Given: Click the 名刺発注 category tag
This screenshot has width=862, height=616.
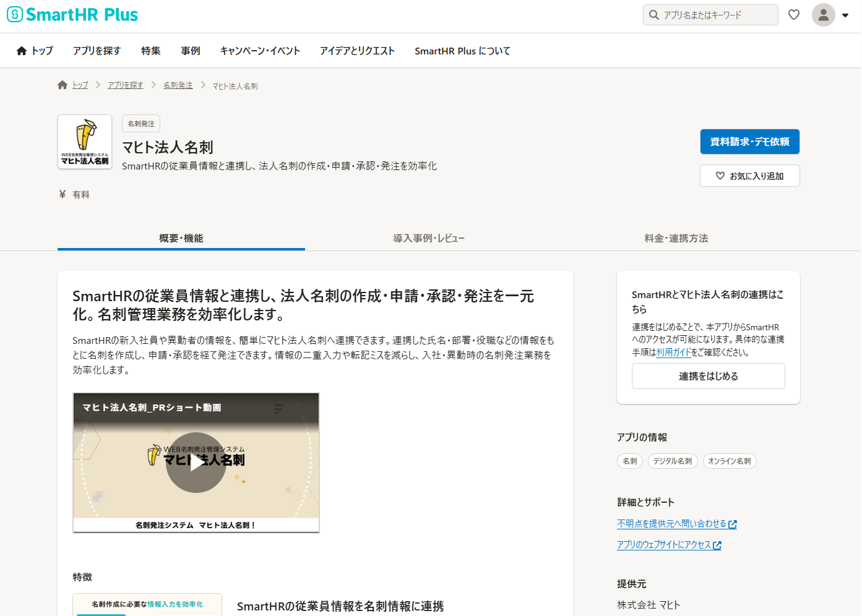Looking at the screenshot, I should (x=141, y=124).
